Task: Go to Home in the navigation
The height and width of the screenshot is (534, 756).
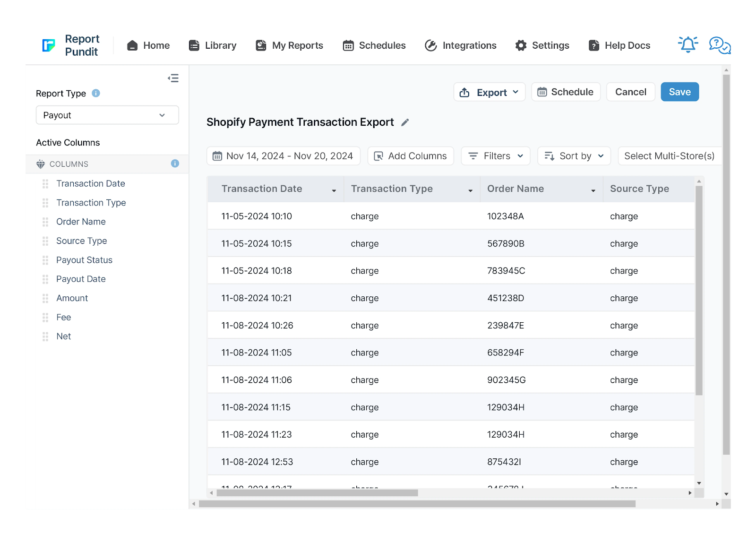Action: click(148, 45)
